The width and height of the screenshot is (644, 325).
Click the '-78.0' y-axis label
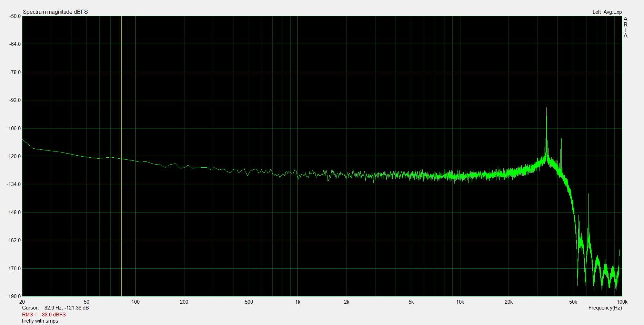(x=14, y=72)
